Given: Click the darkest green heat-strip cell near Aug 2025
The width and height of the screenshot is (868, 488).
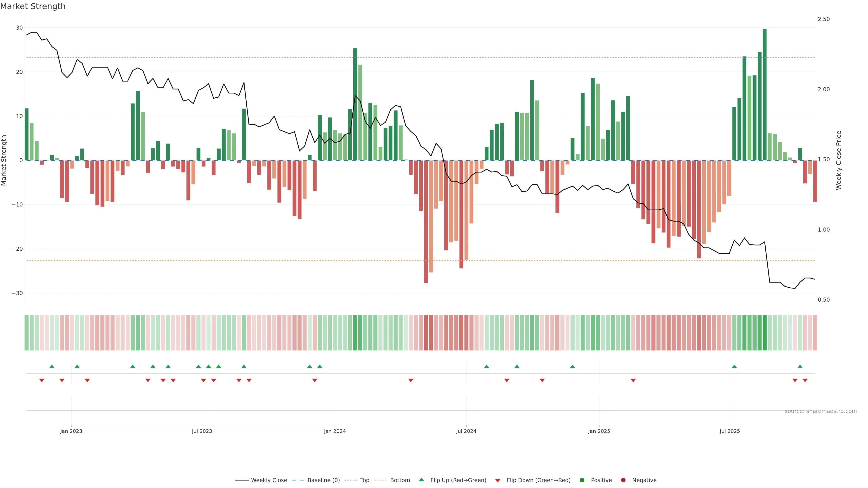Looking at the screenshot, I should tap(764, 333).
